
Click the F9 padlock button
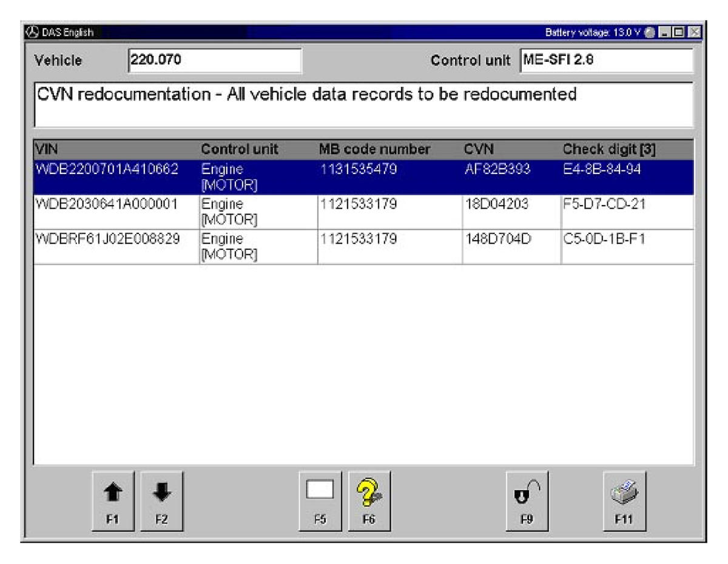[527, 500]
